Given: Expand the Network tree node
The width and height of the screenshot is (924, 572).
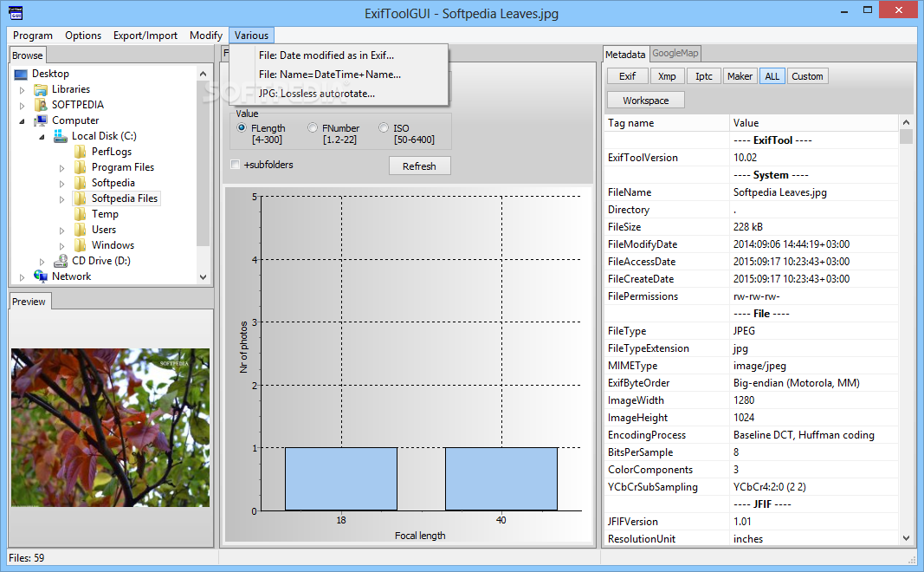Looking at the screenshot, I should click(x=23, y=276).
